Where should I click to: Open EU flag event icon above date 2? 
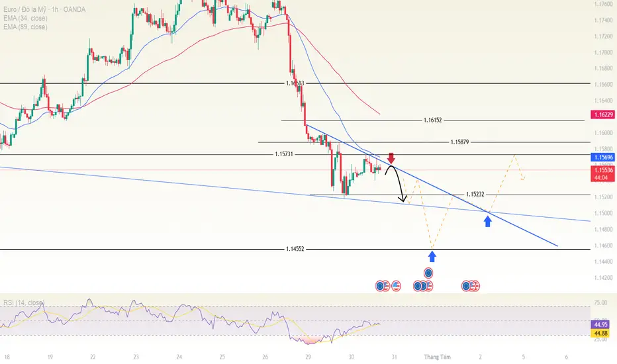pos(466,286)
